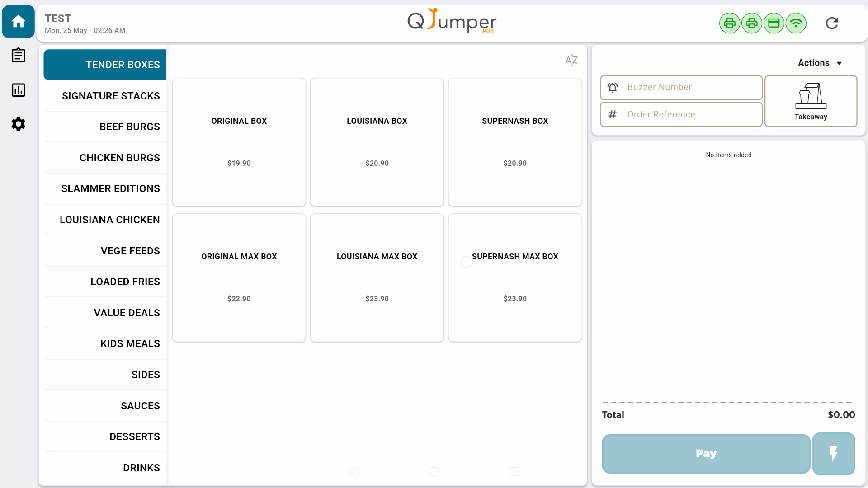Add SUPERNASH MAX BOX to the order

click(x=515, y=278)
